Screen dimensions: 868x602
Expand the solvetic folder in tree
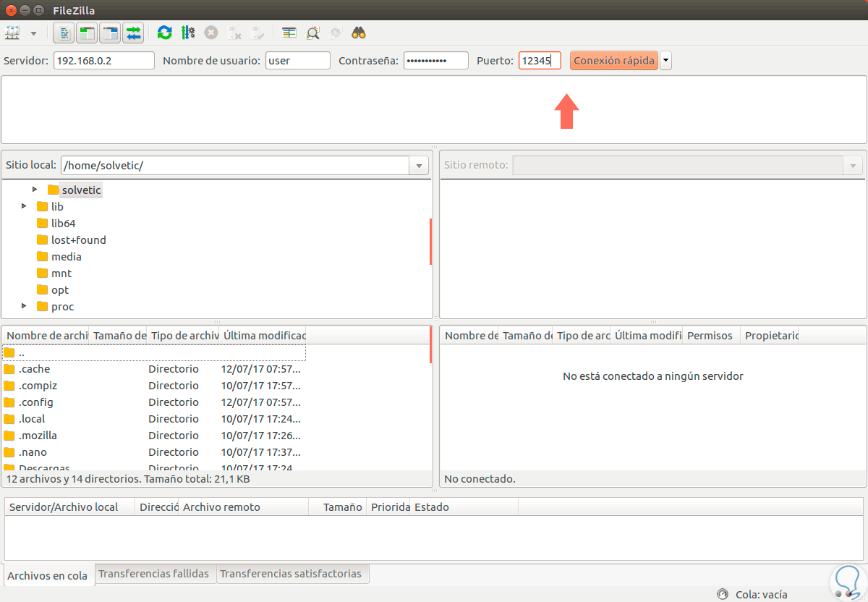coord(35,190)
